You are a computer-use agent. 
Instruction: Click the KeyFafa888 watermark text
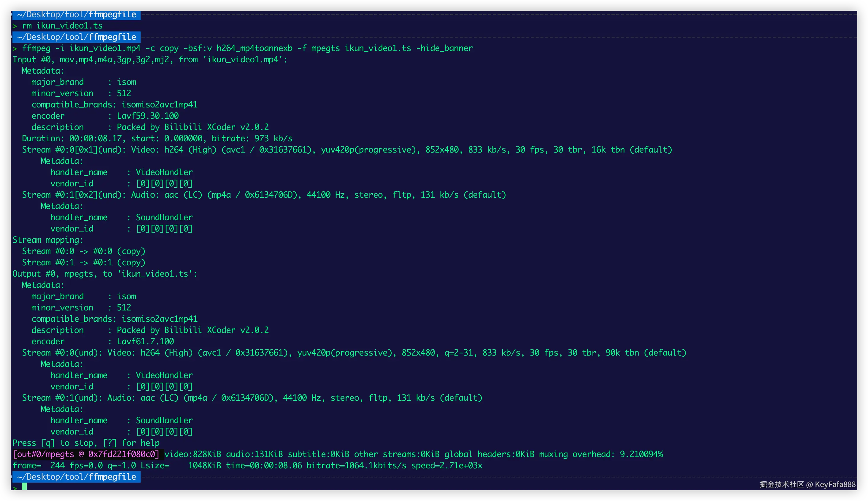pos(835,484)
